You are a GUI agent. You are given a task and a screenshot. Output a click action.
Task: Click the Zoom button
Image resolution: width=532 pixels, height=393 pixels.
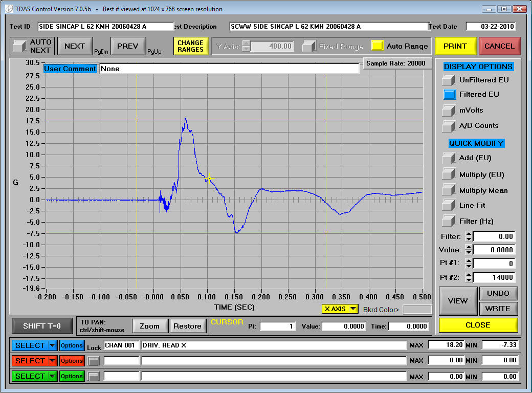point(149,326)
